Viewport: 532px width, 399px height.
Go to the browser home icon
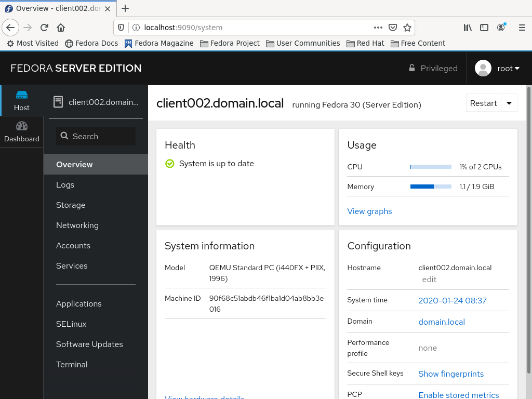point(61,28)
